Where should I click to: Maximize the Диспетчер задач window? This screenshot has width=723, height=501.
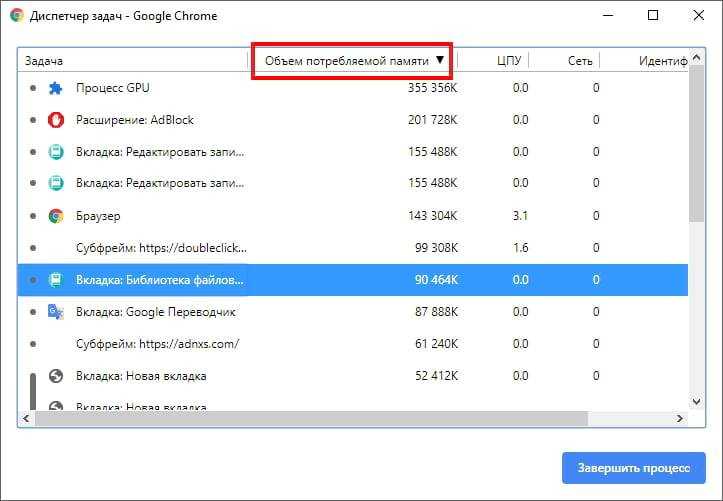point(653,15)
